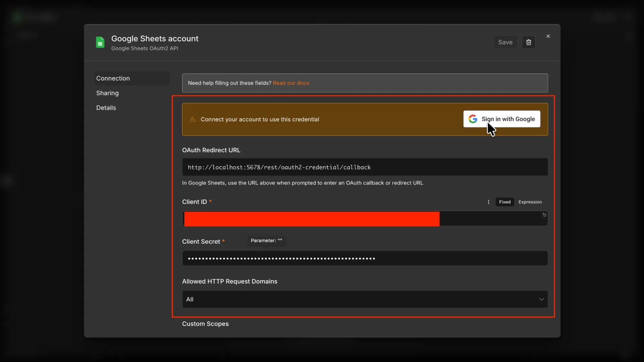Switch Client ID mode to Expression

(x=530, y=202)
